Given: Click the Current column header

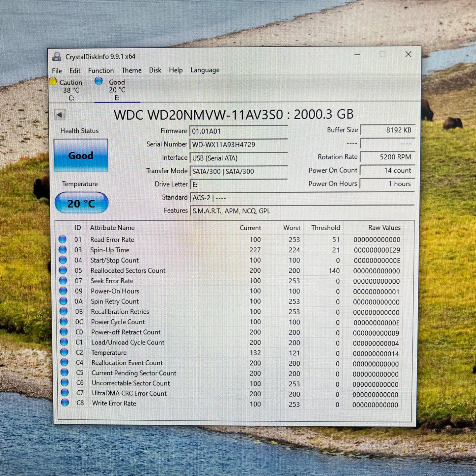Looking at the screenshot, I should click(250, 228).
